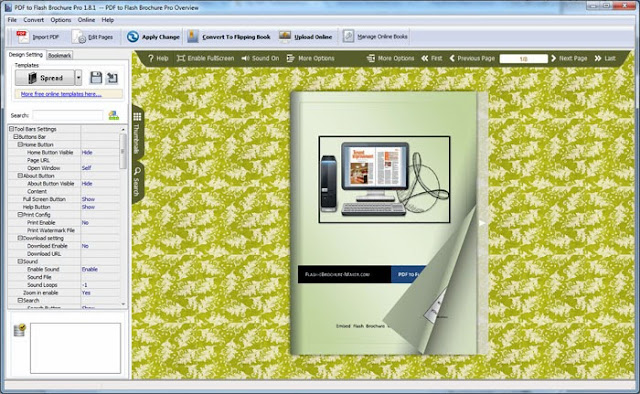Viewport: 640px width, 394px height.
Task: Collapse the Buttons Bar node
Action: click(16, 137)
